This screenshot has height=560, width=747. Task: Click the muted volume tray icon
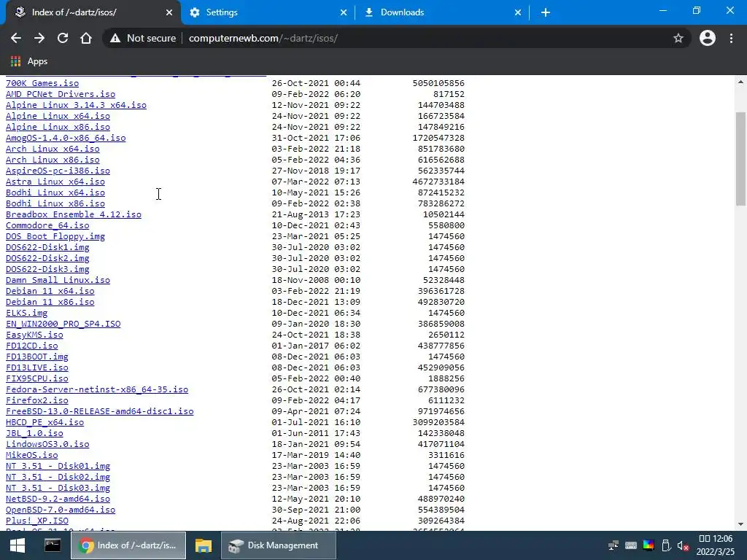pyautogui.click(x=683, y=546)
